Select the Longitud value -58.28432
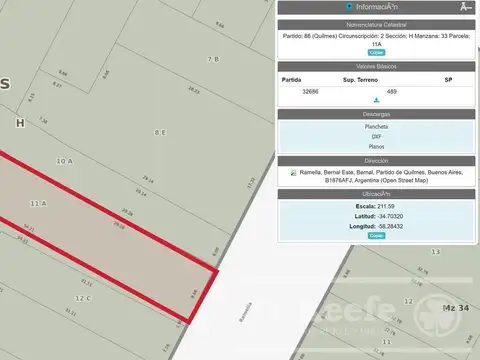The width and height of the screenshot is (480, 360). [391, 226]
